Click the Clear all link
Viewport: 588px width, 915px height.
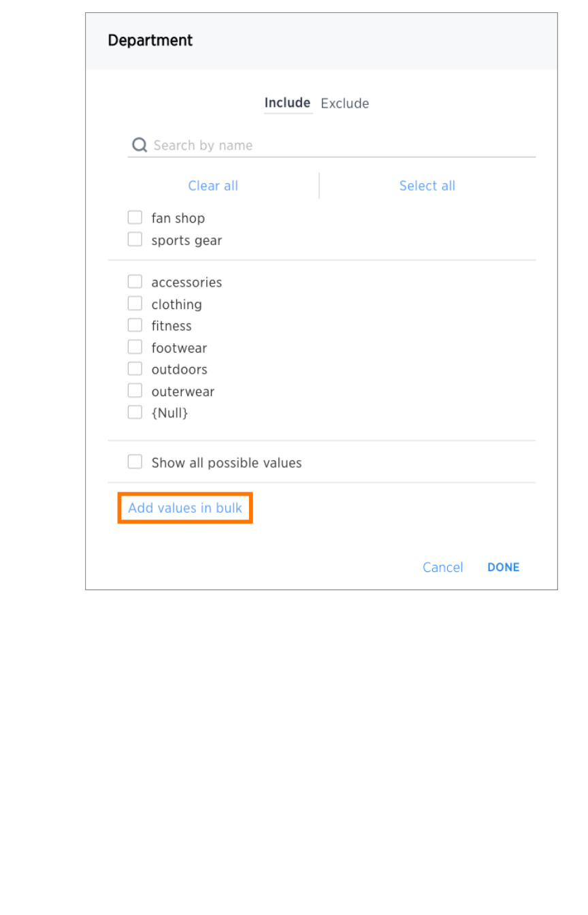[213, 186]
